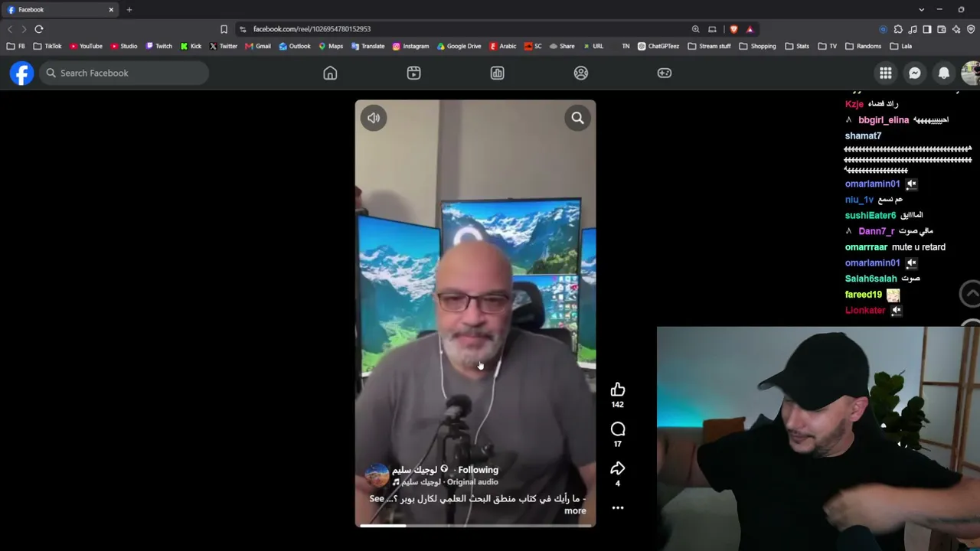Open the Facebook logo home link
This screenshot has width=980, height=551.
[x=21, y=73]
